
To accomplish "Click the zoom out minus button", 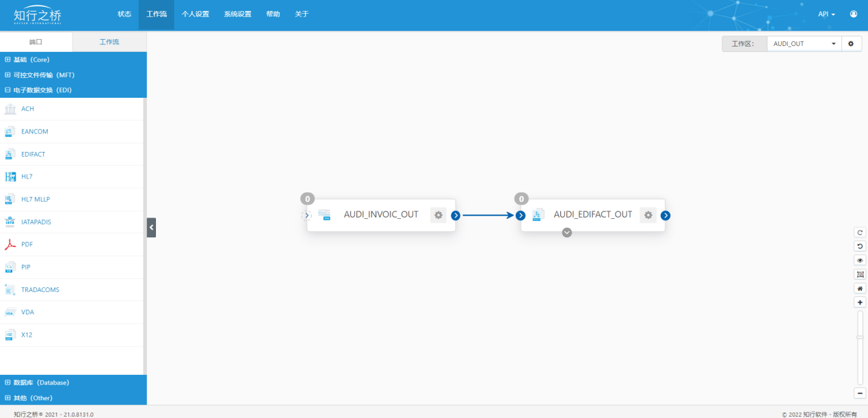I will 860,393.
